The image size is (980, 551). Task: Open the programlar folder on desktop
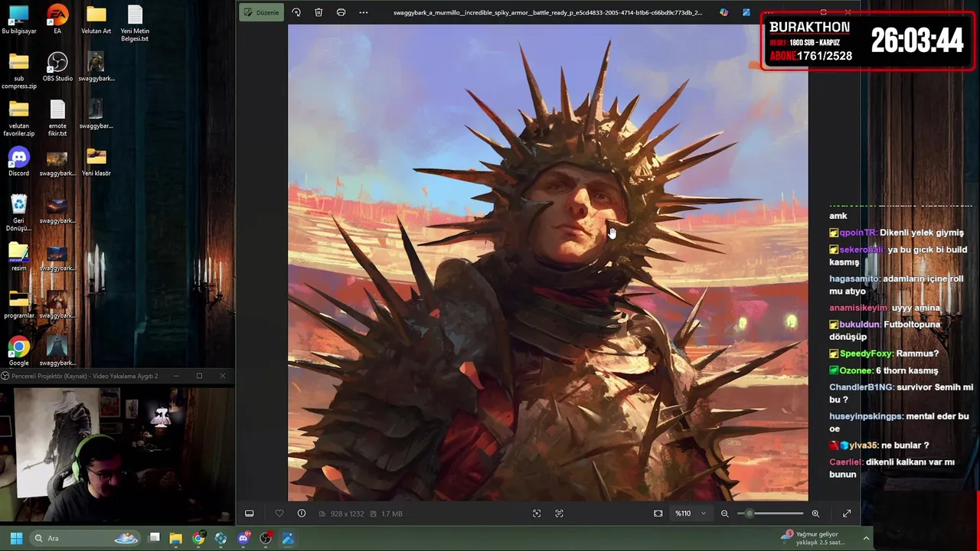point(19,305)
